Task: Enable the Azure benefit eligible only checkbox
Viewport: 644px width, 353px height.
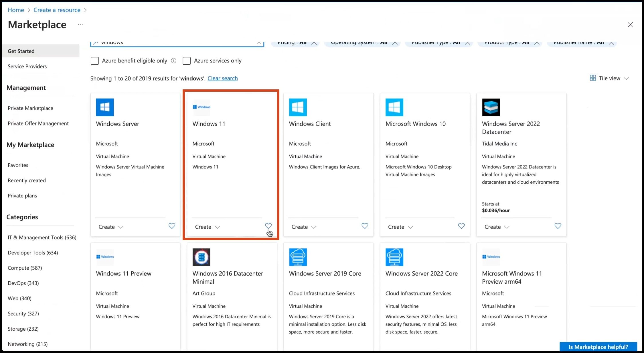Action: (94, 60)
